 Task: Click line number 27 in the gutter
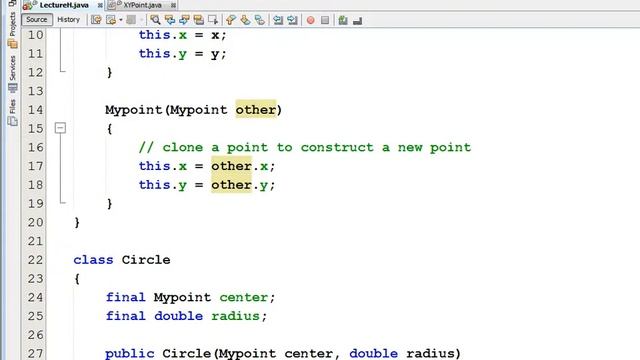click(35, 353)
